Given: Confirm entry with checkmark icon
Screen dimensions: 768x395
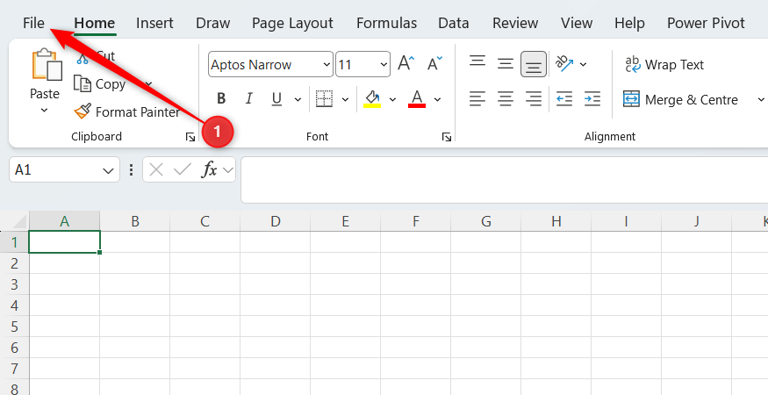Looking at the screenshot, I should click(x=182, y=170).
